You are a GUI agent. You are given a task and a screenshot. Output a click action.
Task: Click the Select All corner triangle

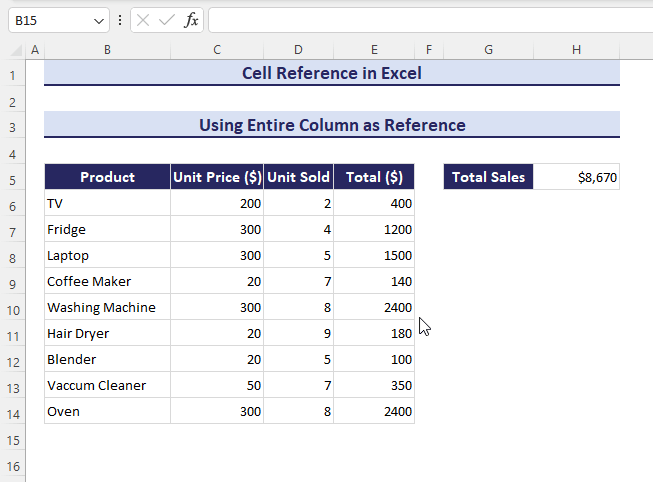(14, 50)
